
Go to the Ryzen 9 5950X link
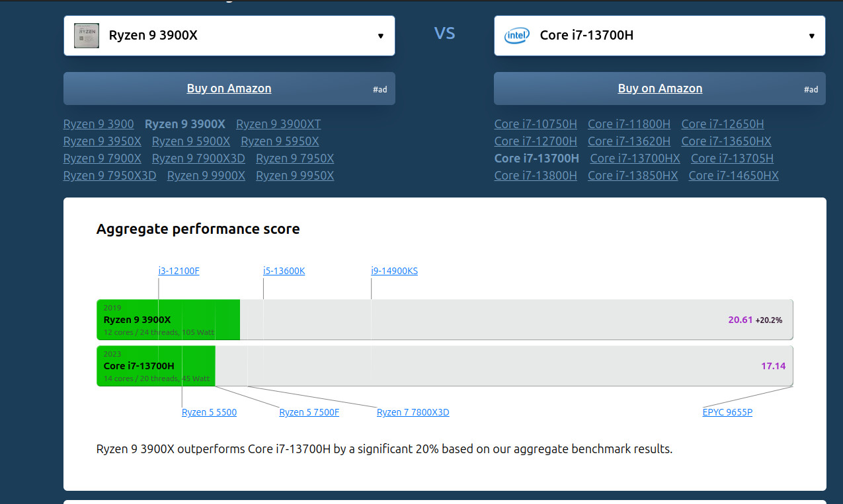click(x=280, y=141)
